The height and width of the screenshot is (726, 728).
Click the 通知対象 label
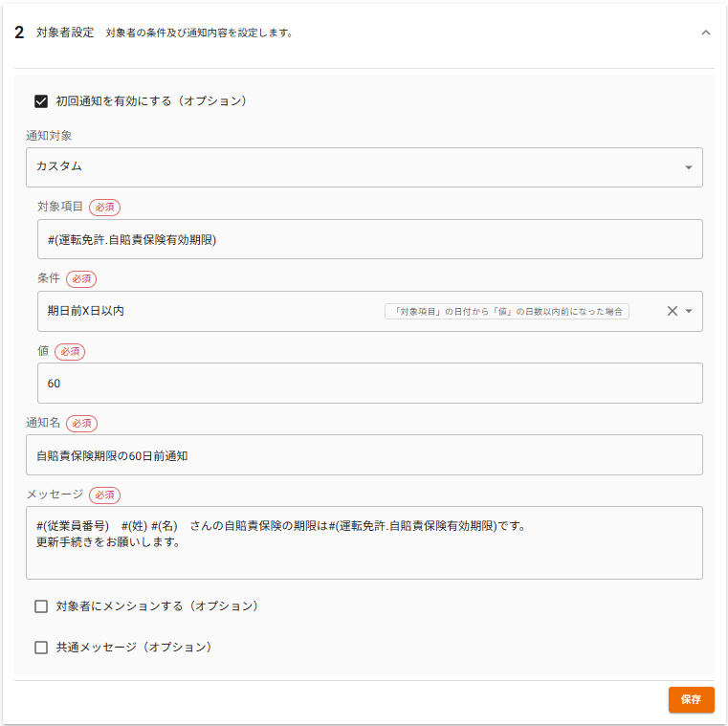(x=49, y=136)
